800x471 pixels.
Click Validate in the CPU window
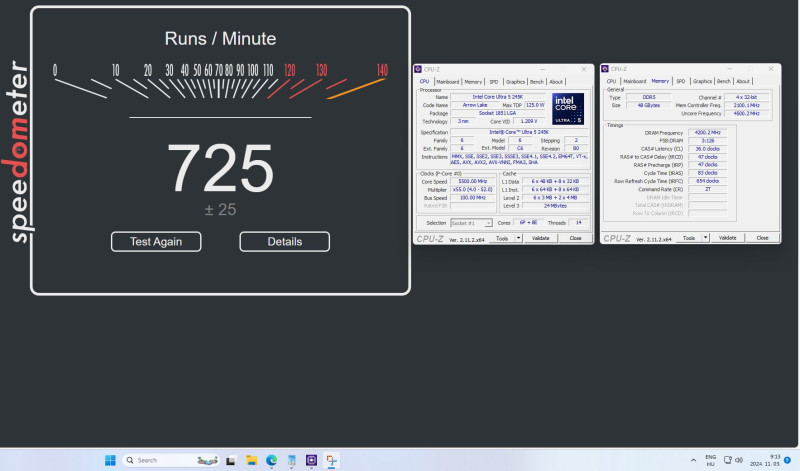pyautogui.click(x=541, y=238)
